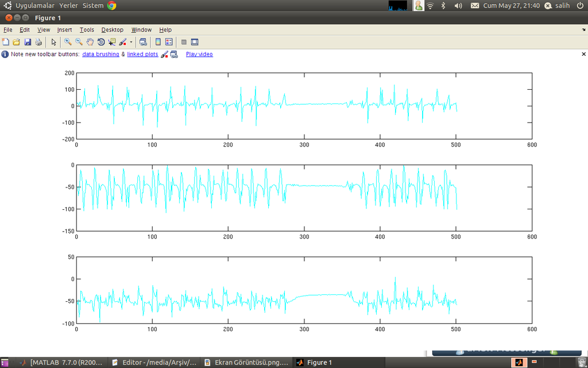Click the Show Plot Tools icon
The height and width of the screenshot is (368, 588).
(195, 42)
